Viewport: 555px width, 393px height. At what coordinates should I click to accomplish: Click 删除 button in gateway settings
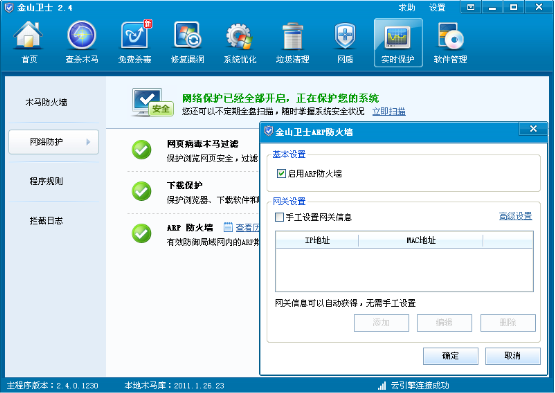508,323
